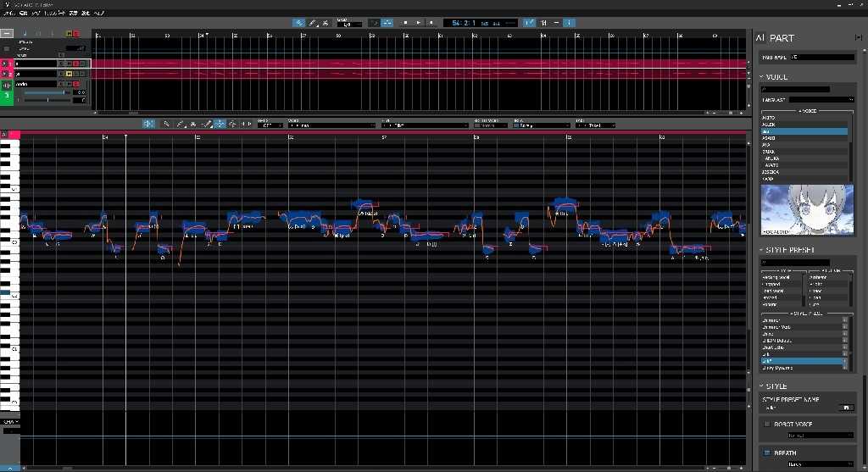Click the voice character portrait thumbnail

pyautogui.click(x=807, y=210)
